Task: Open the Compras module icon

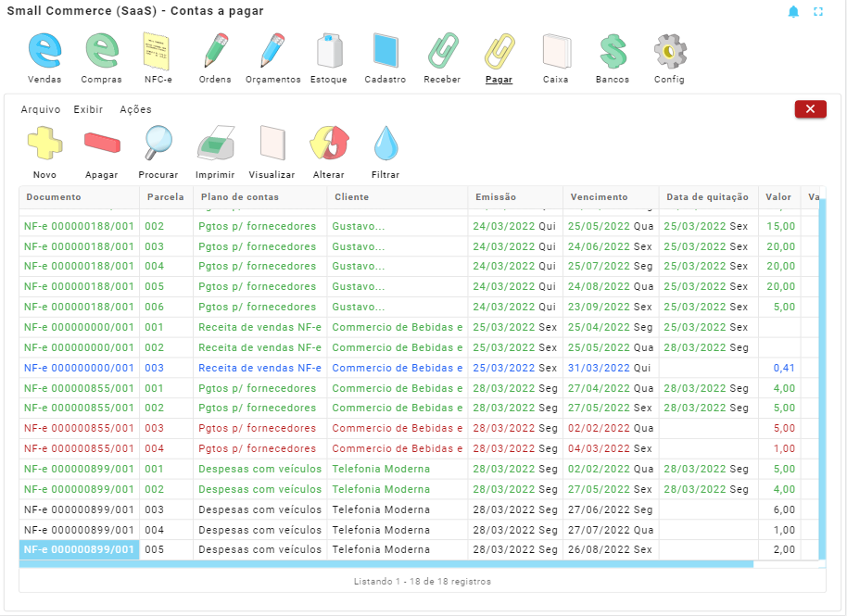Action: [x=101, y=51]
